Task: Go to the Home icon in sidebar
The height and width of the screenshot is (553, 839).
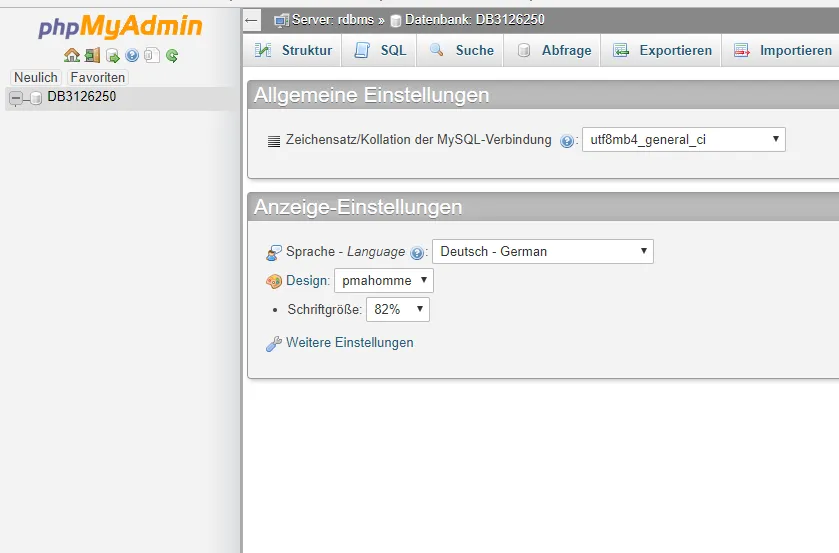Action: (72, 55)
